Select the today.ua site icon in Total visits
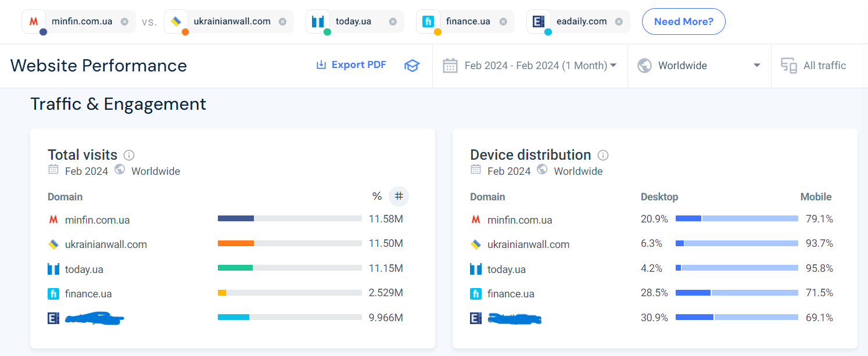Screen dimensions: 868x356 click(x=53, y=268)
